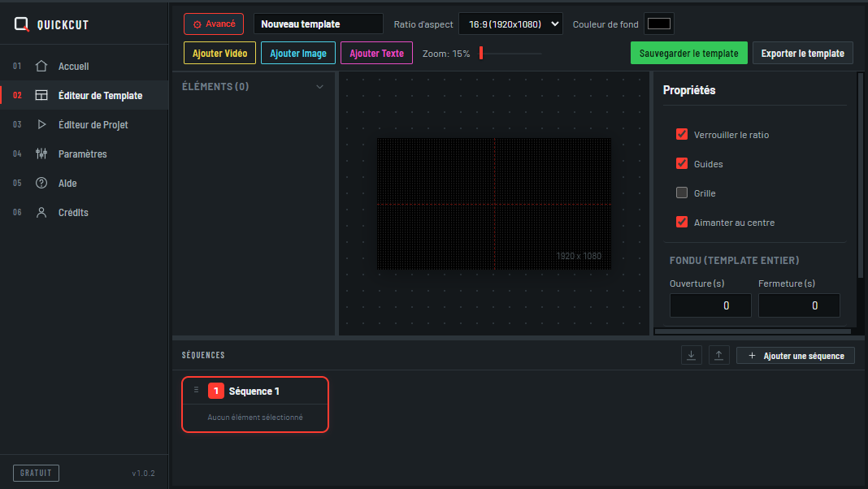This screenshot has width=868, height=489.
Task: Open the Couleur de fond swatch
Action: click(659, 24)
